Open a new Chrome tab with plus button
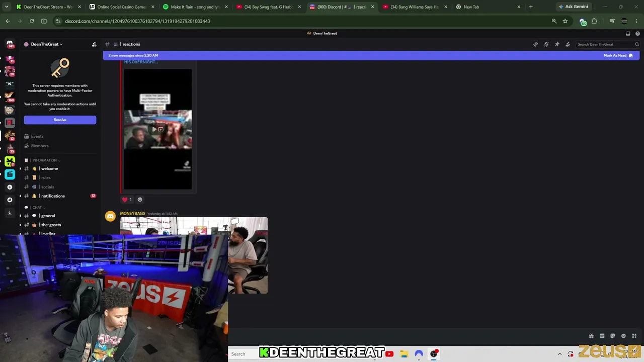Image resolution: width=644 pixels, height=362 pixels. tap(531, 7)
